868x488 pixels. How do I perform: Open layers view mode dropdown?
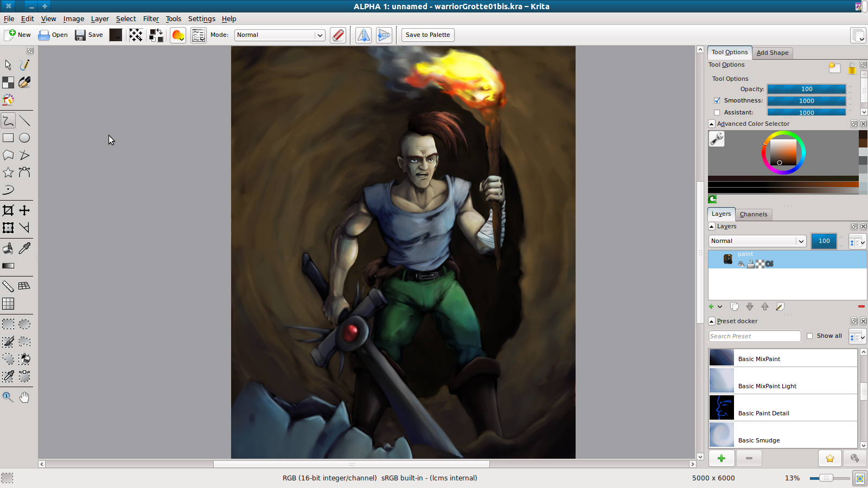857,242
